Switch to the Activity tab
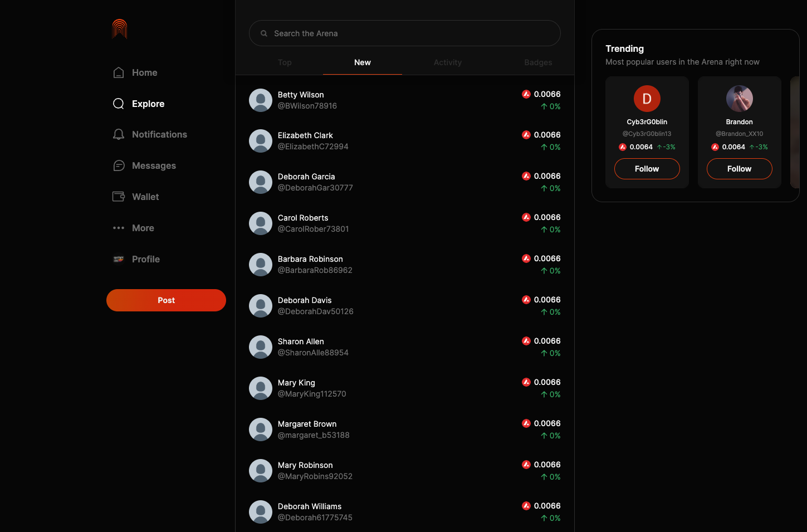This screenshot has height=532, width=807. [447, 62]
